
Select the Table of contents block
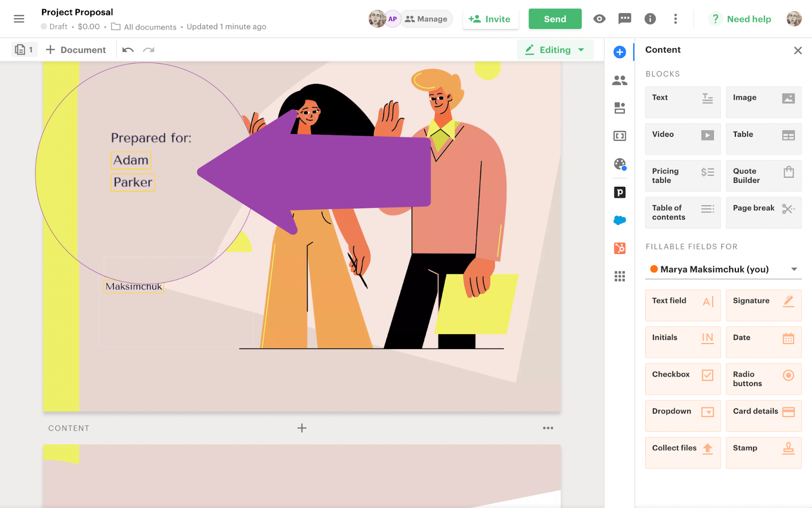tap(683, 212)
